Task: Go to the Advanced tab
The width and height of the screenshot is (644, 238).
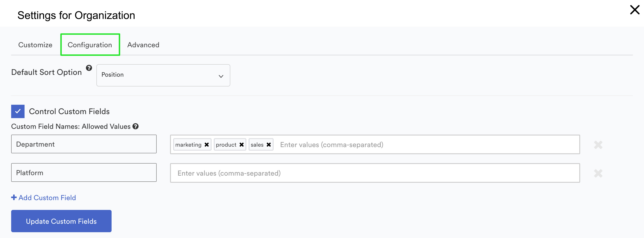Action: (x=143, y=45)
